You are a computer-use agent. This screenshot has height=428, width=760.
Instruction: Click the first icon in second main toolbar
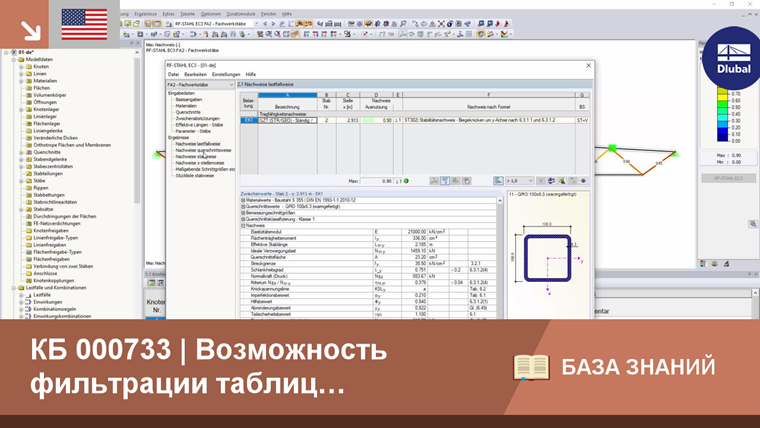click(127, 34)
